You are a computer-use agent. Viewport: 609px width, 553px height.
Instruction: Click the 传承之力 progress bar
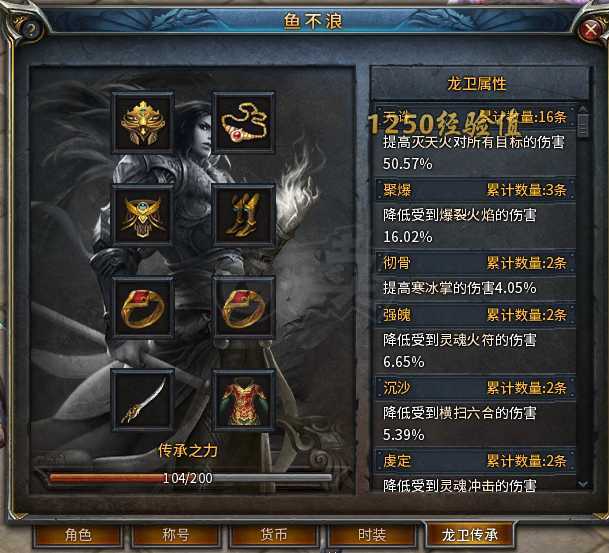(190, 478)
